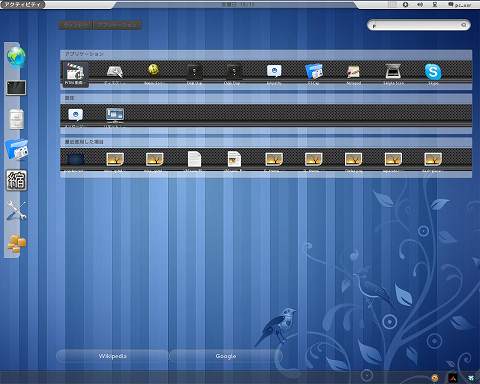Image resolution: width=480 pixels, height=384 pixels.
Task: Open the display monitor settings result
Action: 115,114
